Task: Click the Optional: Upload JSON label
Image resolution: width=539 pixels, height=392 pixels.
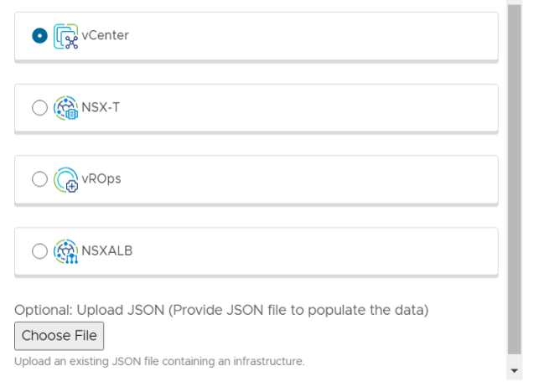Action: [x=221, y=310]
